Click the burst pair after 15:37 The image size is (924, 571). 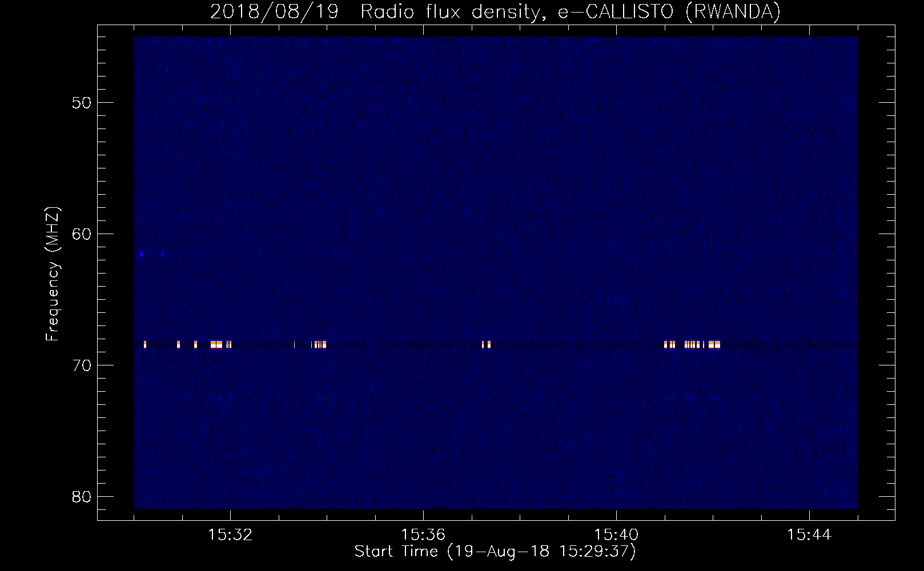(x=486, y=344)
